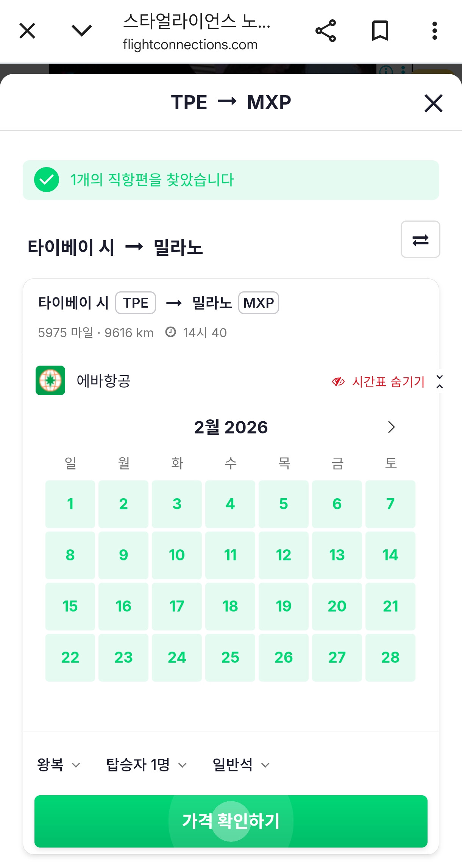Viewport: 462px width, 868px height.
Task: Pick February 25 in the calendar
Action: tap(230, 657)
